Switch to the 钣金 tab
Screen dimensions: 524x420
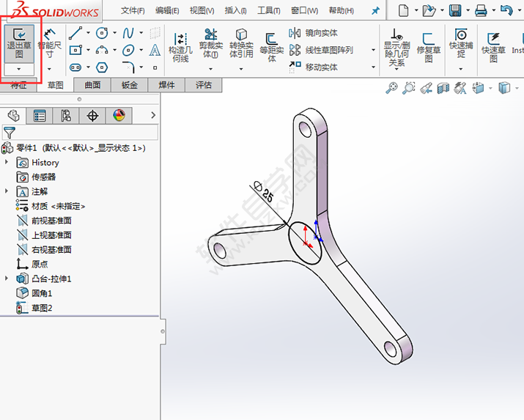[x=130, y=85]
